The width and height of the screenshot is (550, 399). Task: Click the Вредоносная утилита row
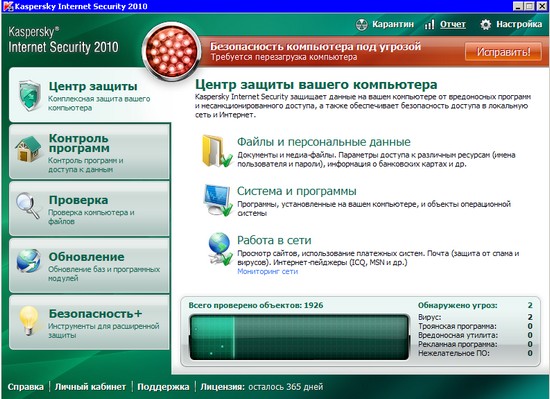click(x=475, y=336)
